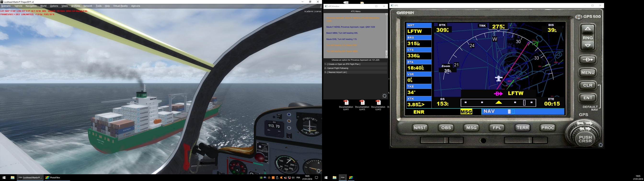The height and width of the screenshot is (181, 644).
Task: Click the 19:05 clock on left taskbar
Action: 307,178
